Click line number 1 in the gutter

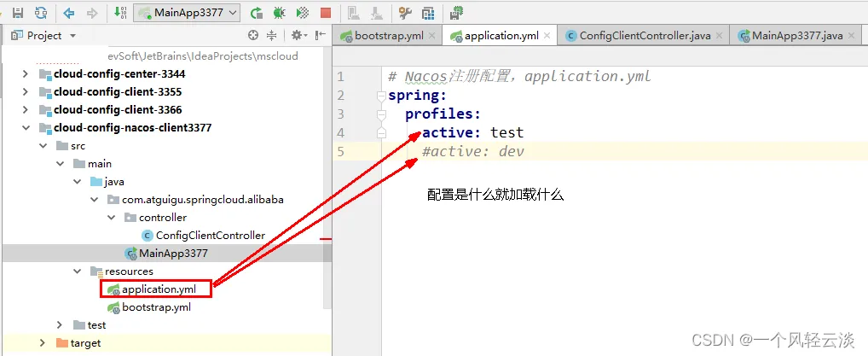pyautogui.click(x=340, y=77)
